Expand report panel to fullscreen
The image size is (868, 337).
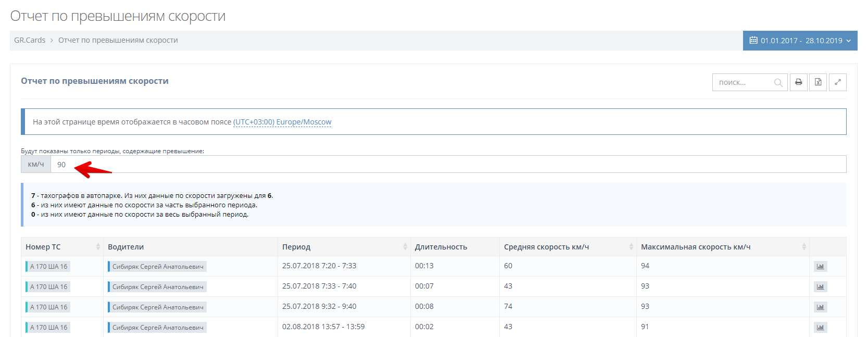tap(837, 82)
